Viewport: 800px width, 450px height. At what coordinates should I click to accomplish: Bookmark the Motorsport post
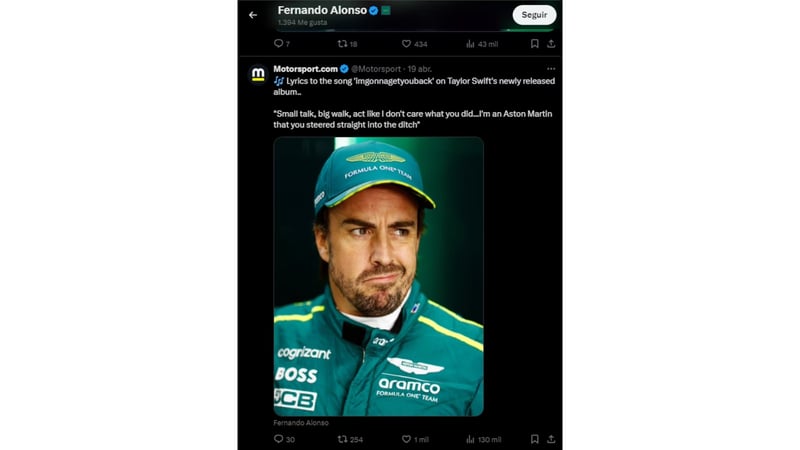point(535,439)
